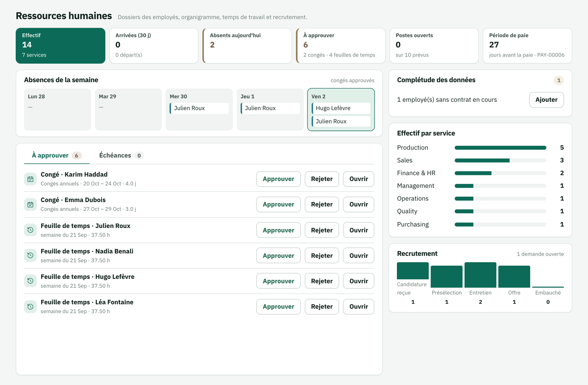Open the À approuver summary card
The image size is (588, 385).
[x=341, y=46]
